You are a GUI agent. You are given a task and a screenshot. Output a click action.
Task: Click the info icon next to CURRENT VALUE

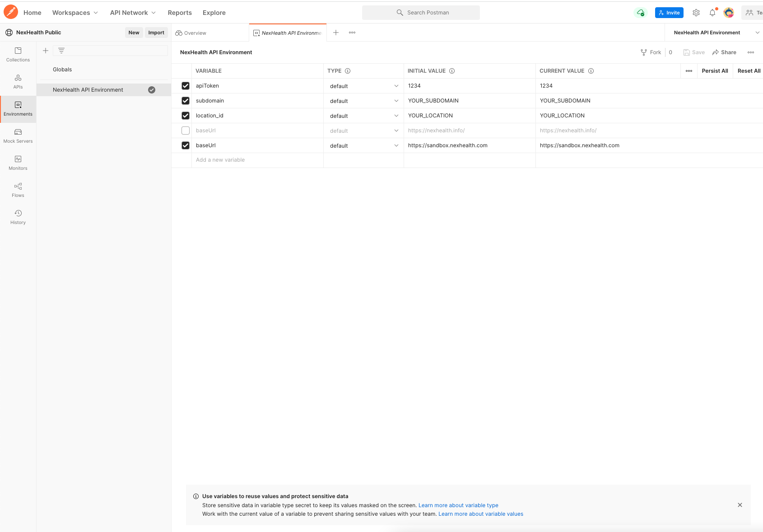click(591, 71)
